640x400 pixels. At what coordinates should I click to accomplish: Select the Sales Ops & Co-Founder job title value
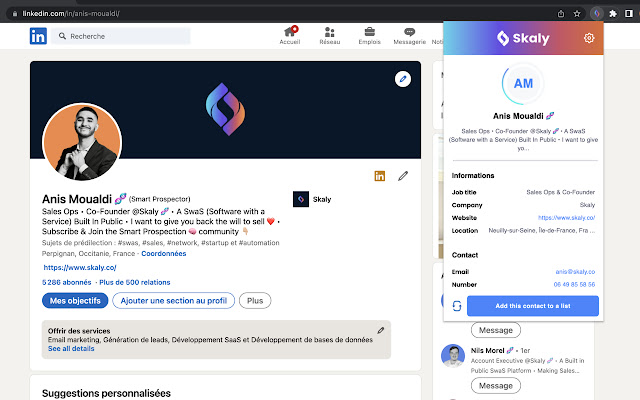[560, 192]
